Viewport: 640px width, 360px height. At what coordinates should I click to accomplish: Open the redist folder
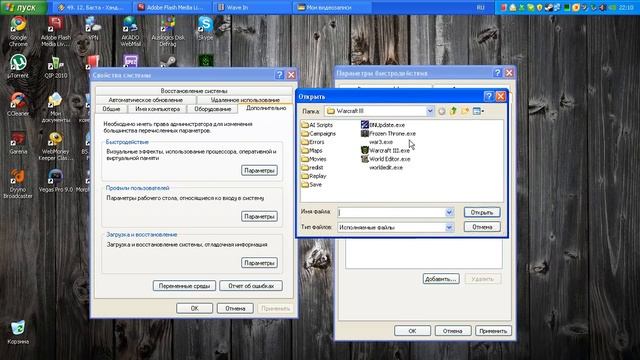pyautogui.click(x=312, y=168)
